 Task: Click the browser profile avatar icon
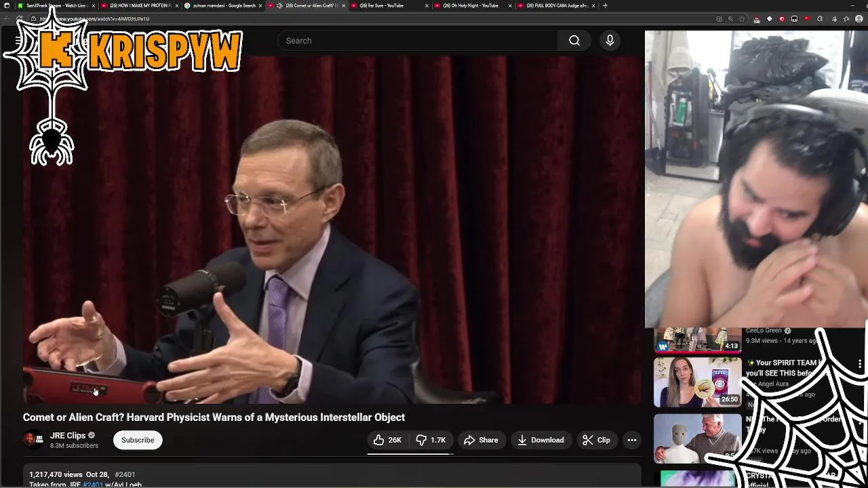(x=859, y=19)
